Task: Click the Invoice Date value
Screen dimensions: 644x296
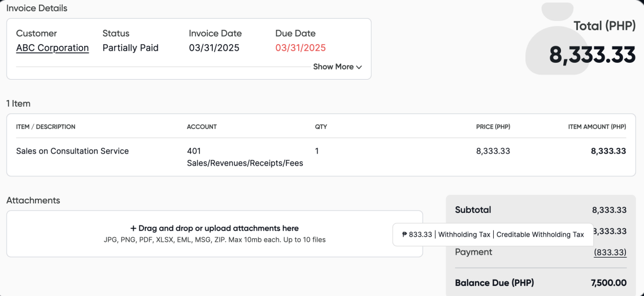Action: pos(214,48)
